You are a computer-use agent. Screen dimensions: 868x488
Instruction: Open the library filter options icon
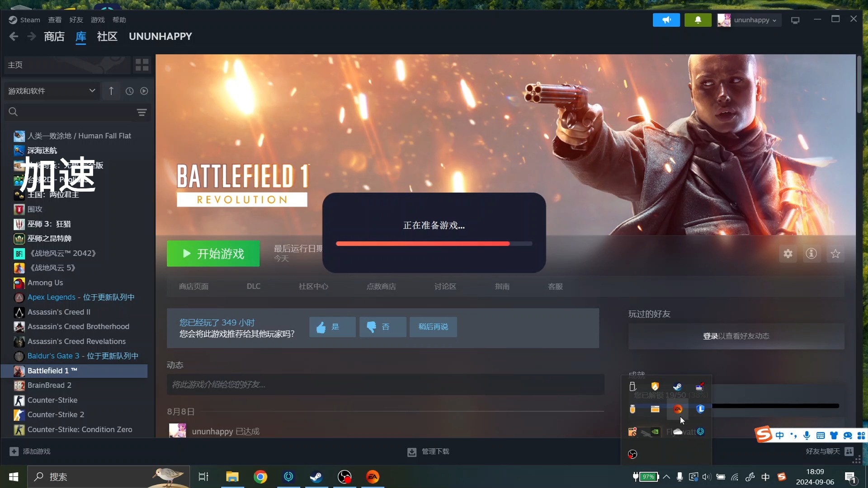point(142,112)
